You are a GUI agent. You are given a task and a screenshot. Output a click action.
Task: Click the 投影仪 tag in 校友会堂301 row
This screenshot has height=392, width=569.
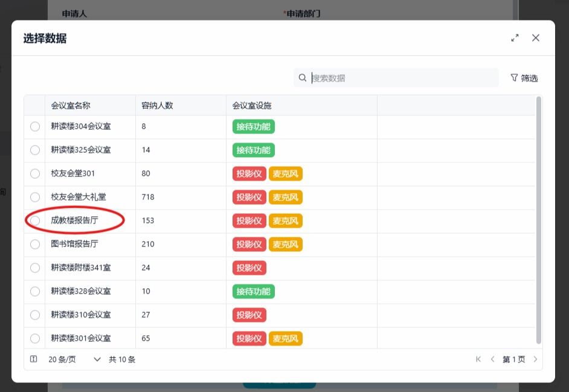tap(249, 174)
